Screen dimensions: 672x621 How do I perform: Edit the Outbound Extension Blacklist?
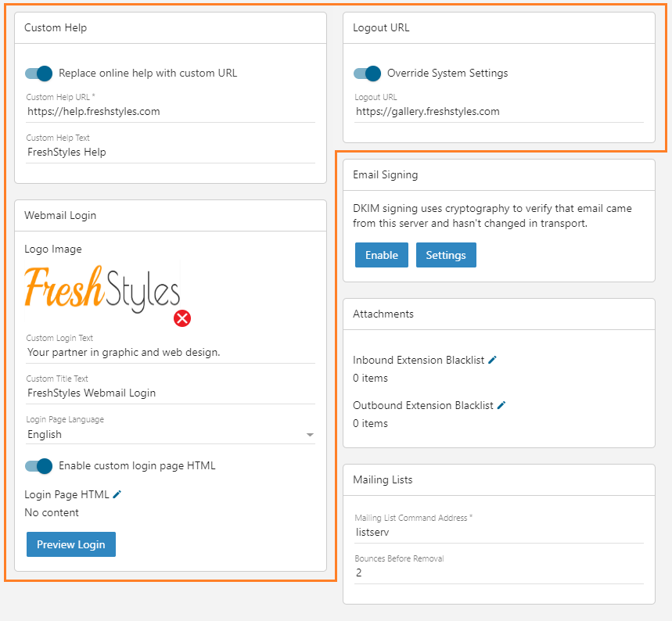click(501, 405)
